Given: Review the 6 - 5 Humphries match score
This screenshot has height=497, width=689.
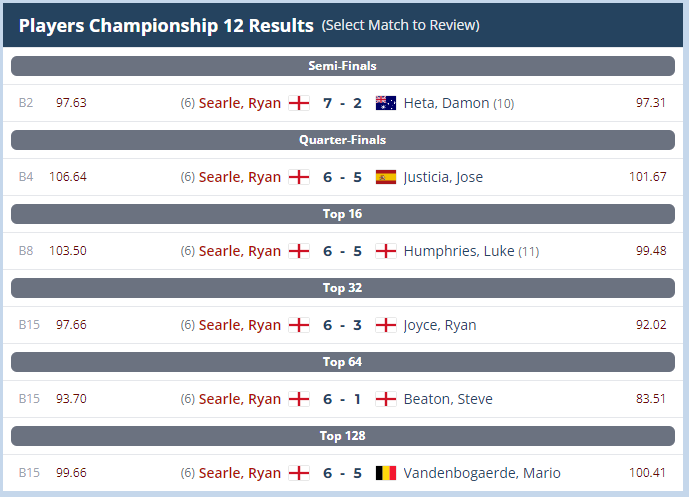Looking at the screenshot, I should pos(342,251).
